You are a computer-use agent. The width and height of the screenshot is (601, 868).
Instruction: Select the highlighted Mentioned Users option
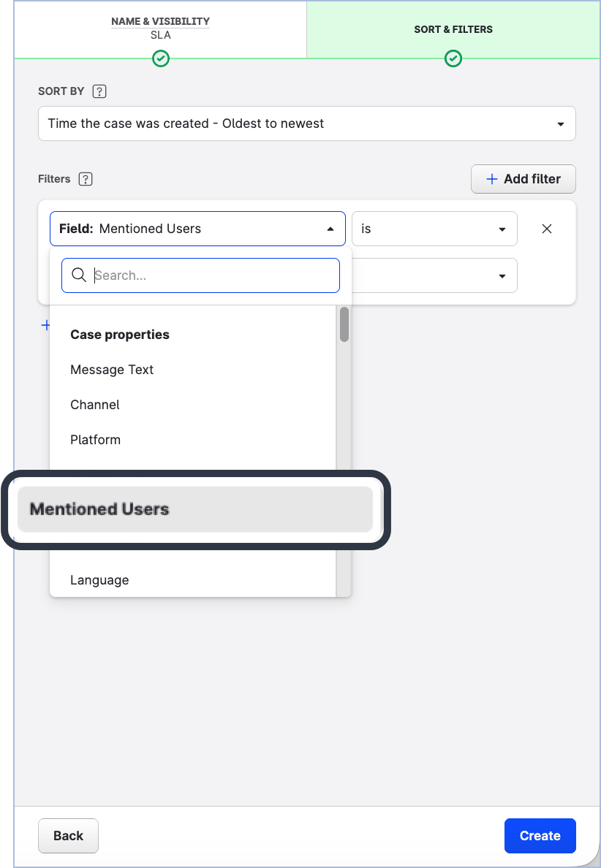point(194,509)
